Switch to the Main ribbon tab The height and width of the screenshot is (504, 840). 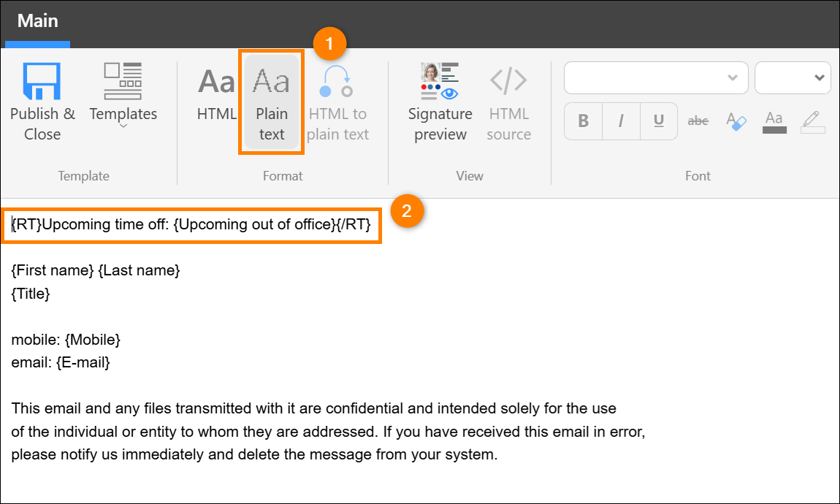click(37, 20)
